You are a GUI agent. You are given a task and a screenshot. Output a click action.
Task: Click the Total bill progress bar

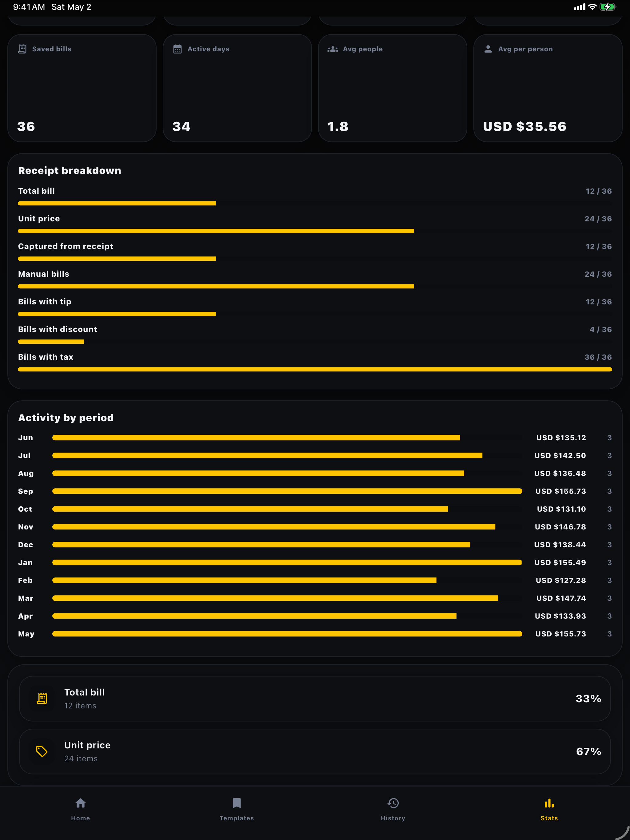(315, 204)
